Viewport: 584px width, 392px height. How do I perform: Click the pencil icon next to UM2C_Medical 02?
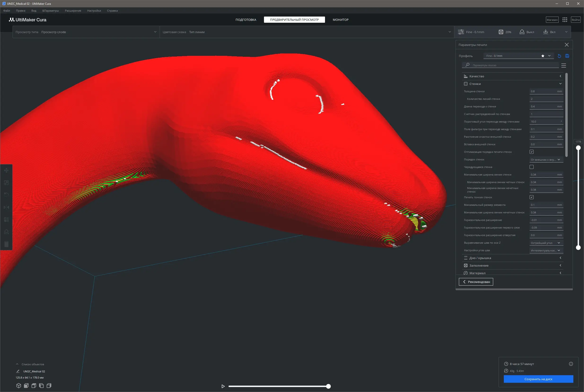click(18, 371)
